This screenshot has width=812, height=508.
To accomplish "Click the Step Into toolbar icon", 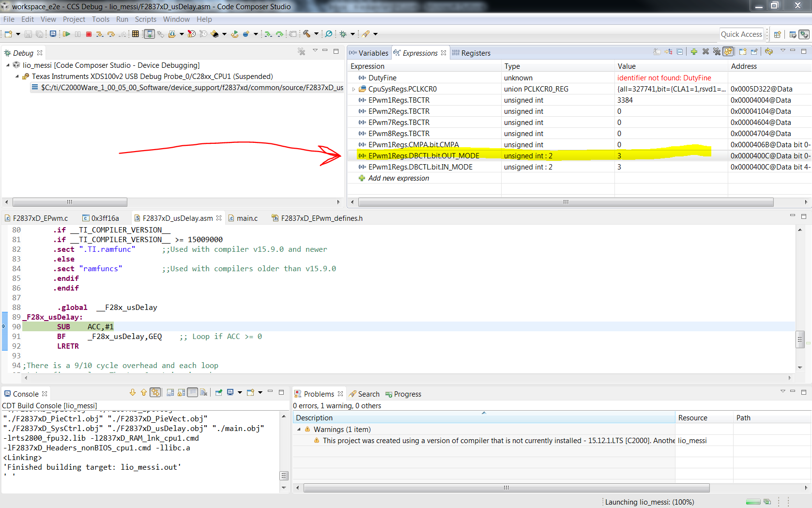I will click(x=100, y=34).
